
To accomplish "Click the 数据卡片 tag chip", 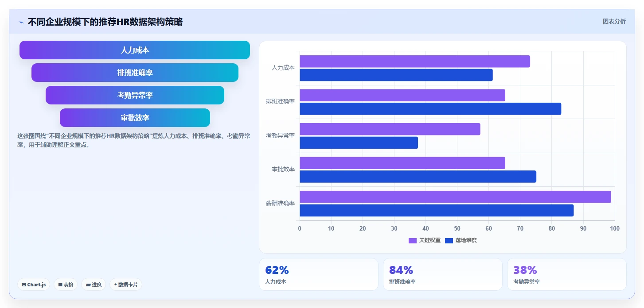I will (126, 285).
